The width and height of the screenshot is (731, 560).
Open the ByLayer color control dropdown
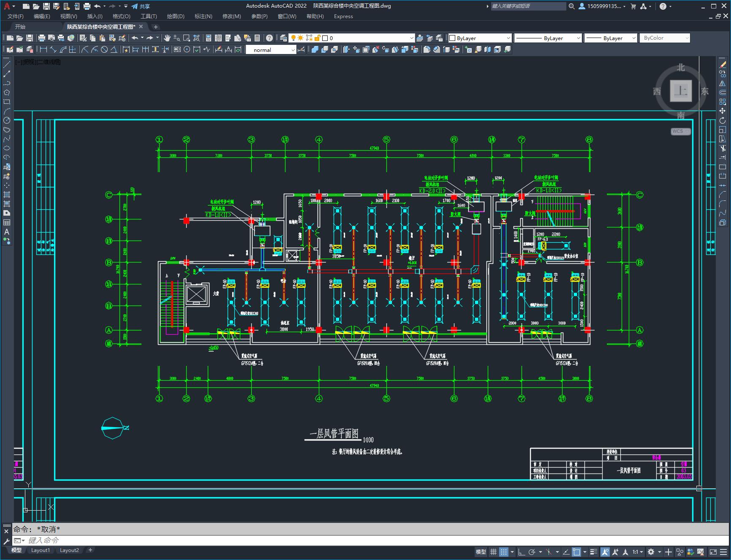point(480,38)
